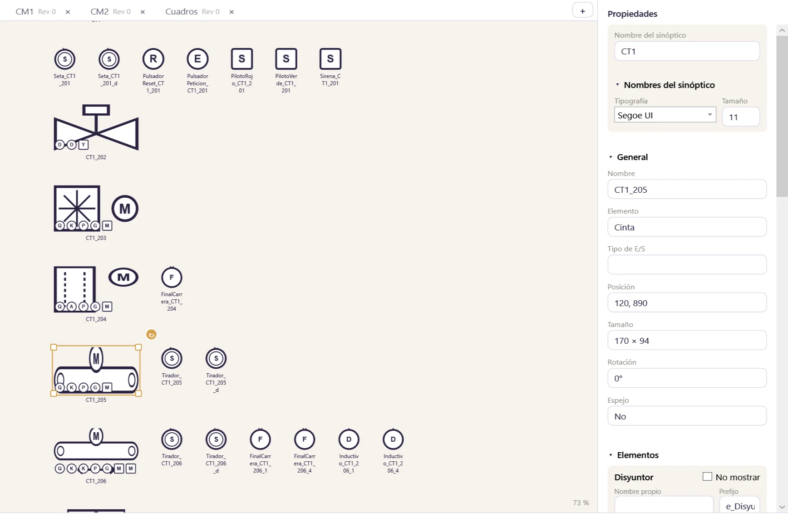Open the Tipografía font dropdown
The height and width of the screenshot is (532, 788).
click(665, 115)
